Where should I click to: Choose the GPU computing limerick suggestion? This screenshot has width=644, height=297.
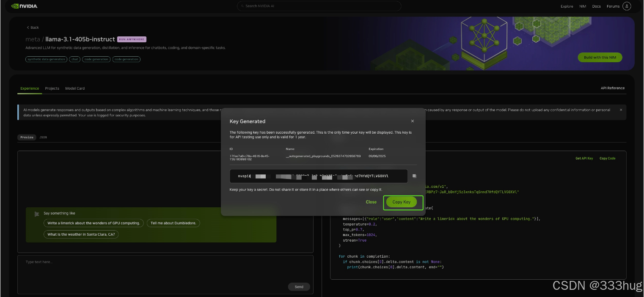94,223
